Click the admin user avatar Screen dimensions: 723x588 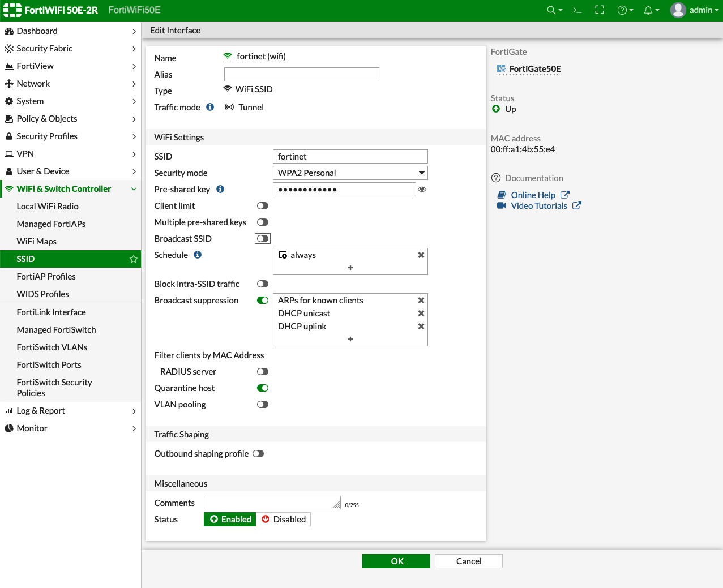tap(678, 10)
